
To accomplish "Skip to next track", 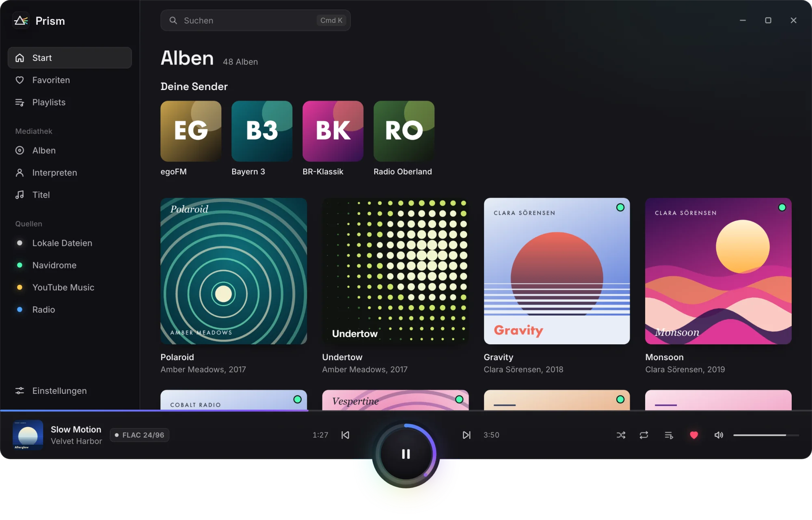I will [x=466, y=435].
